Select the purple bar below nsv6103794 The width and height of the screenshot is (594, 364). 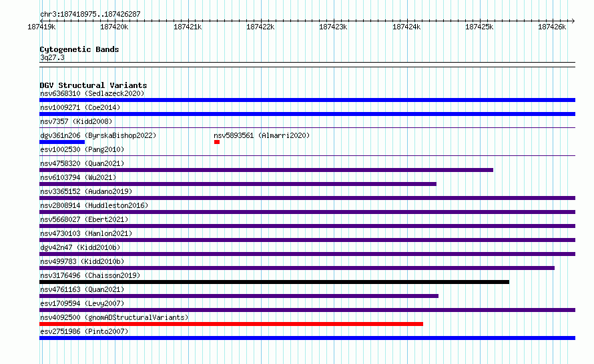coord(238,184)
